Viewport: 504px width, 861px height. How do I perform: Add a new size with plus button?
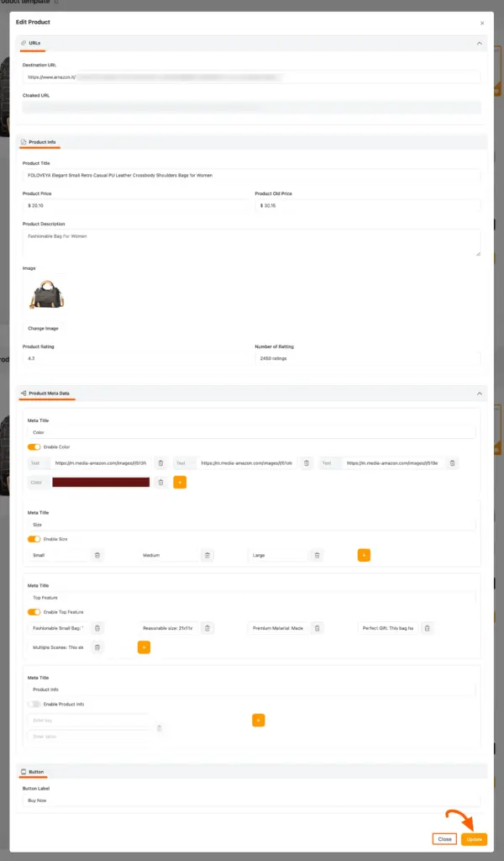(x=364, y=555)
